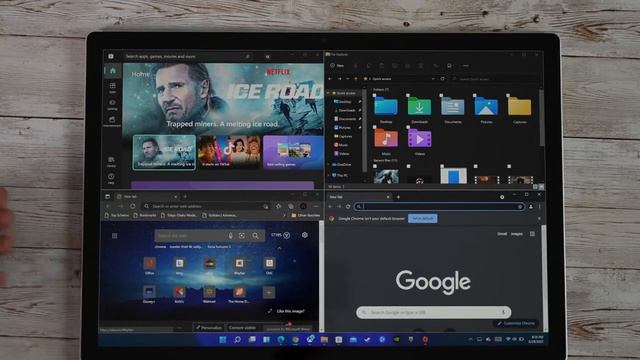Tick the Pictures folder checkbox
This screenshot has height=360, width=640.
tap(475, 96)
